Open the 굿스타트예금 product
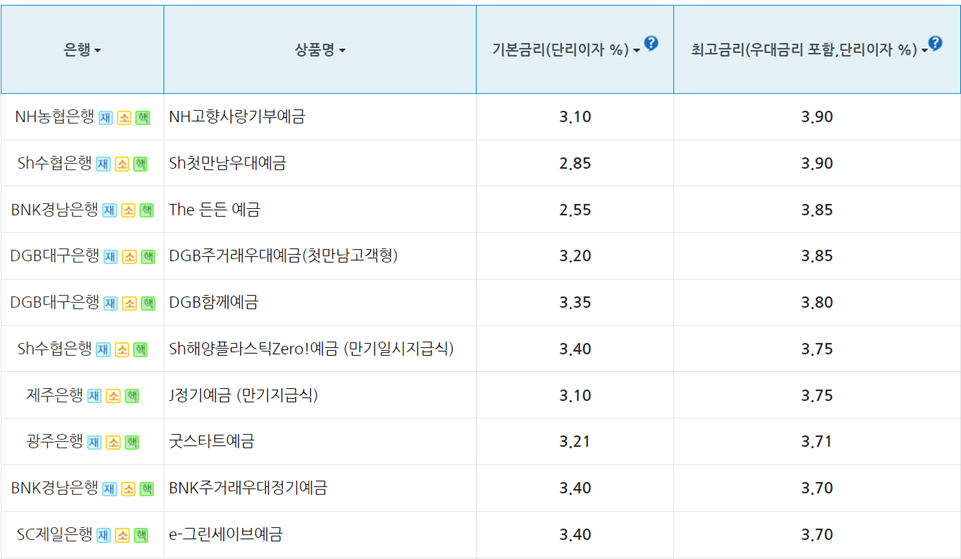 [211, 441]
